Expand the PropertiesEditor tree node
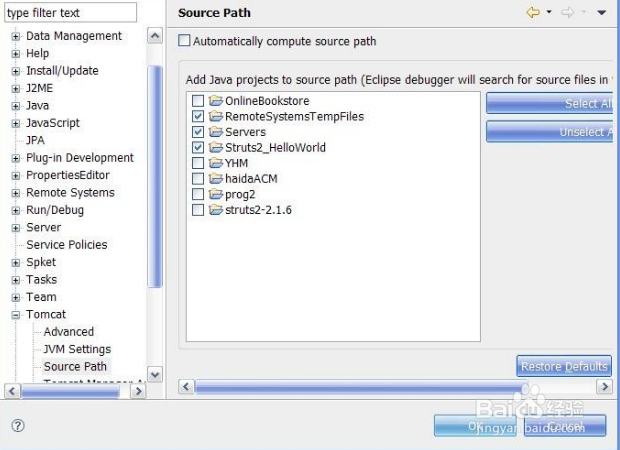Screen dimensions: 620x450 (15, 176)
